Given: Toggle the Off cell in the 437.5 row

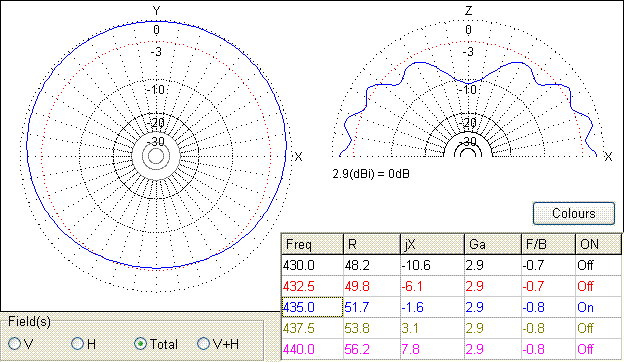Looking at the screenshot, I should pyautogui.click(x=599, y=328).
